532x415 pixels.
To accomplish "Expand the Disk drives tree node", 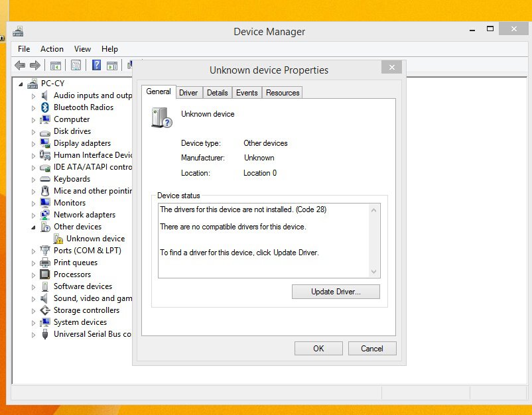I will coord(34,131).
